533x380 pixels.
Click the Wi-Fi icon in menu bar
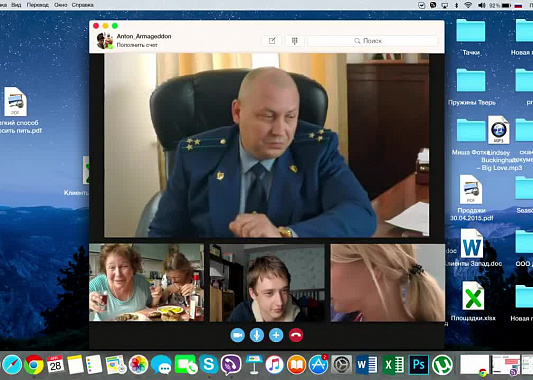[468, 5]
